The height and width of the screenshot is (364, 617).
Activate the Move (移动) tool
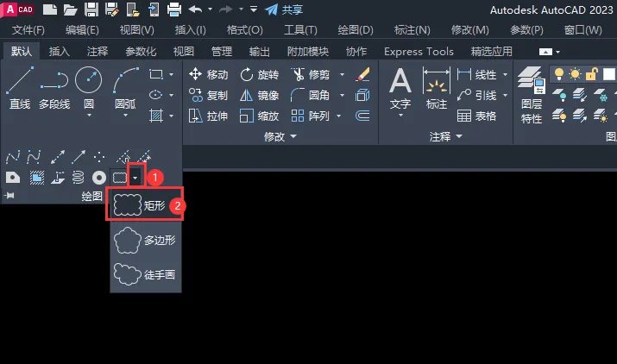tap(208, 74)
